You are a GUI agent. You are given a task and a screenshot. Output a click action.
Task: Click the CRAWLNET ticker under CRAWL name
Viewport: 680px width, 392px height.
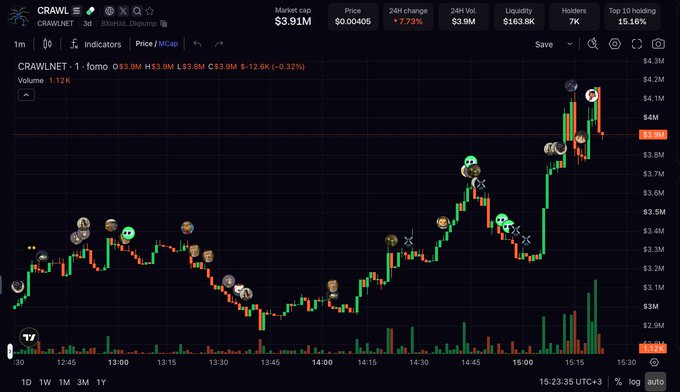55,23
